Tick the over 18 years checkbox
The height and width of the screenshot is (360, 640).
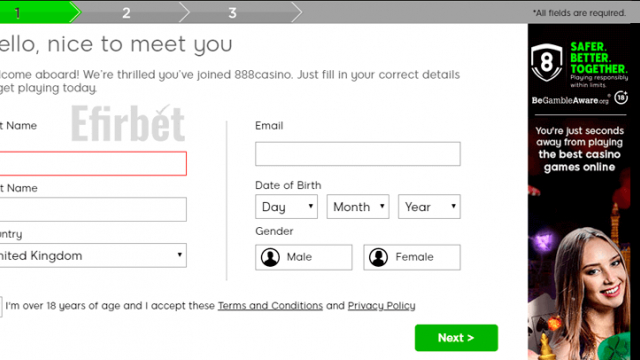click(0, 307)
